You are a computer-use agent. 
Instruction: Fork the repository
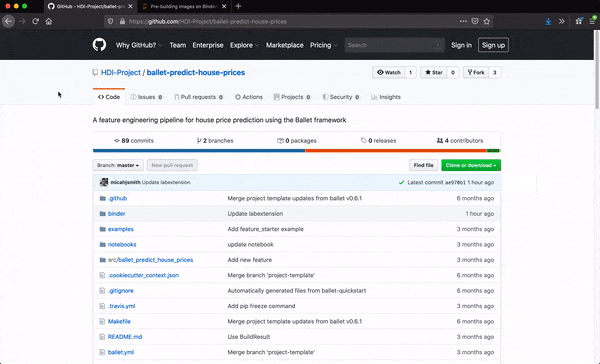pos(476,72)
